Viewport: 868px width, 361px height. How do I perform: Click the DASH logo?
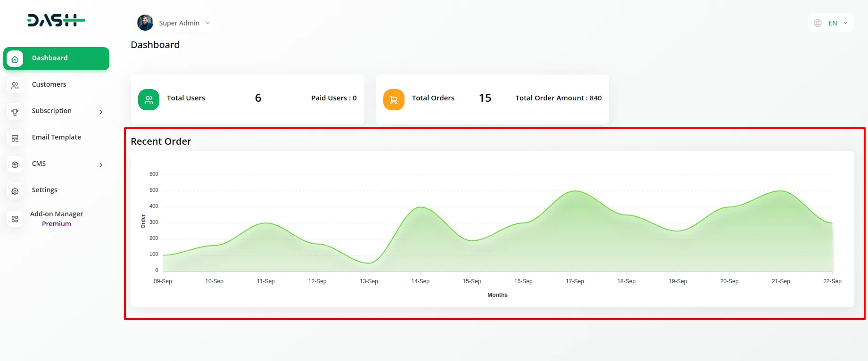(56, 20)
